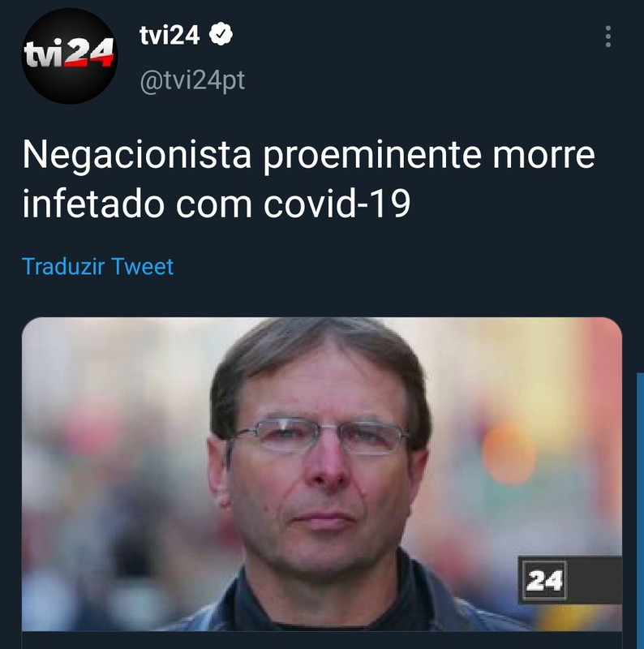Select the headline starting with Negacionista proeminente
This screenshot has height=649, width=644.
pos(308,178)
